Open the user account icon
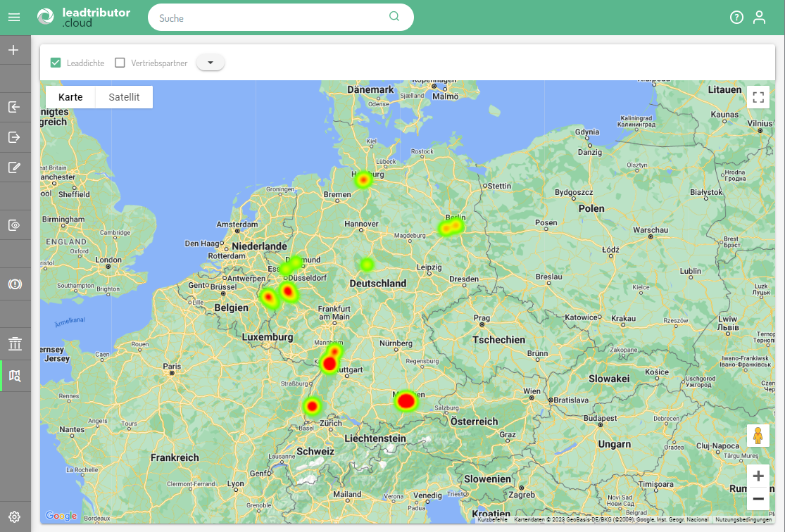Image resolution: width=785 pixels, height=532 pixels. click(x=759, y=18)
